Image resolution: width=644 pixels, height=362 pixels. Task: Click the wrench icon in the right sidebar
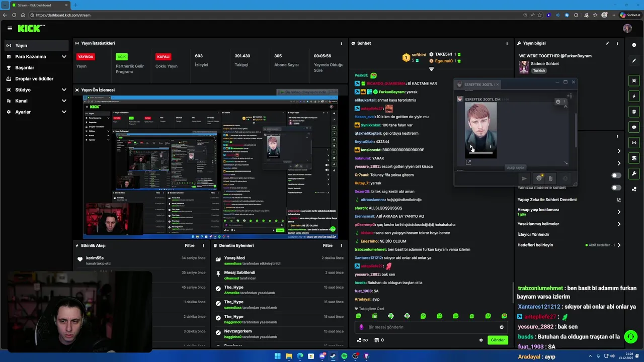(x=634, y=174)
